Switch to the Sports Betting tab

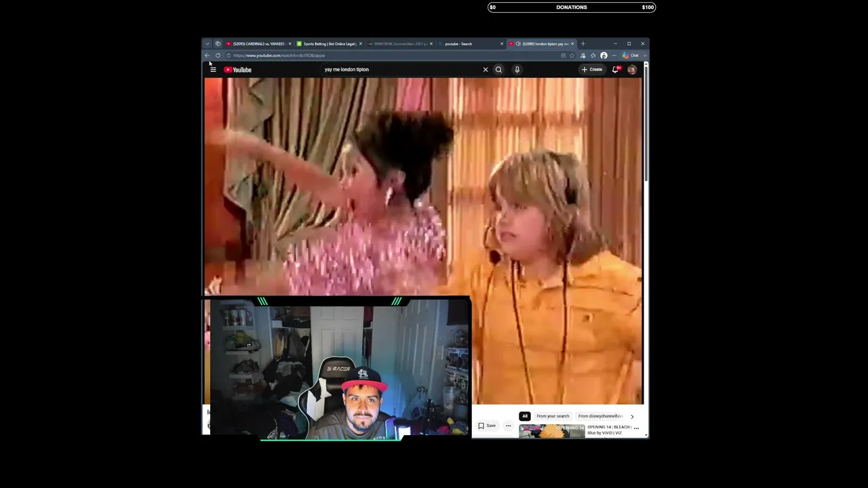(x=329, y=44)
